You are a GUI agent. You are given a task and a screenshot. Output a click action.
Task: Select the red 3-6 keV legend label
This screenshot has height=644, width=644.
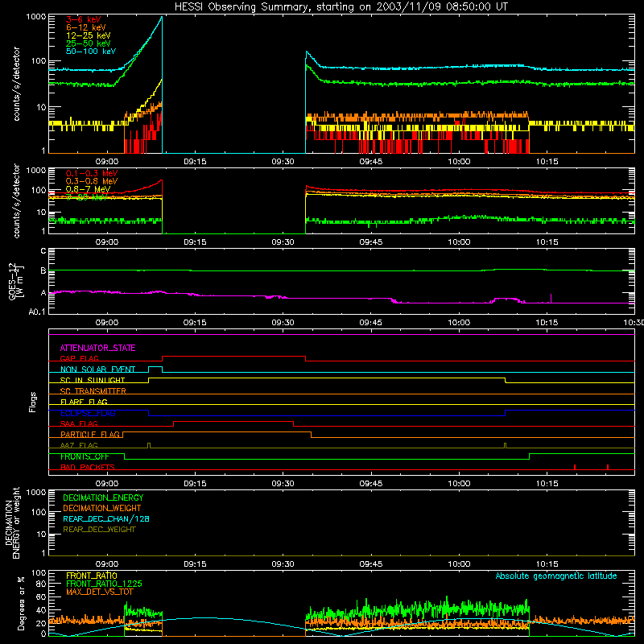click(x=84, y=19)
